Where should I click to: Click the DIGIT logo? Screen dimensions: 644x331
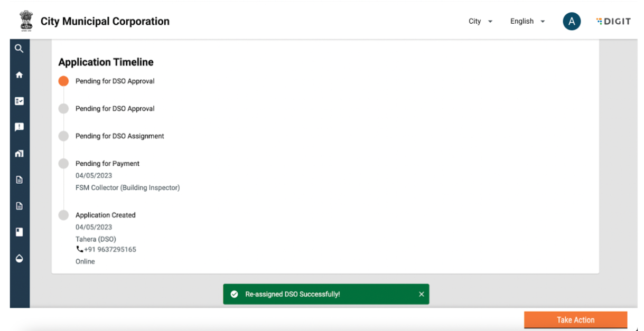613,22
